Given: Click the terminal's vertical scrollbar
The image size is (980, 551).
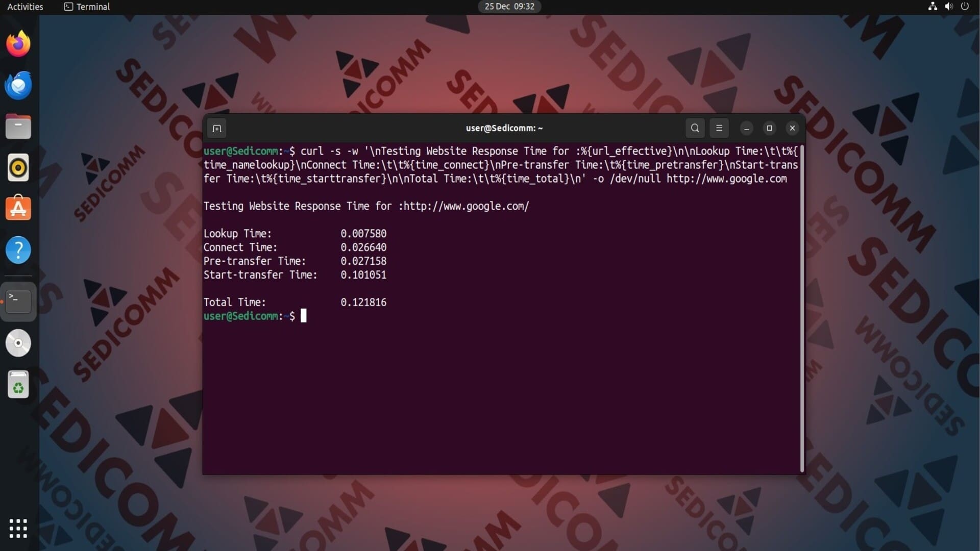Looking at the screenshot, I should (802, 306).
